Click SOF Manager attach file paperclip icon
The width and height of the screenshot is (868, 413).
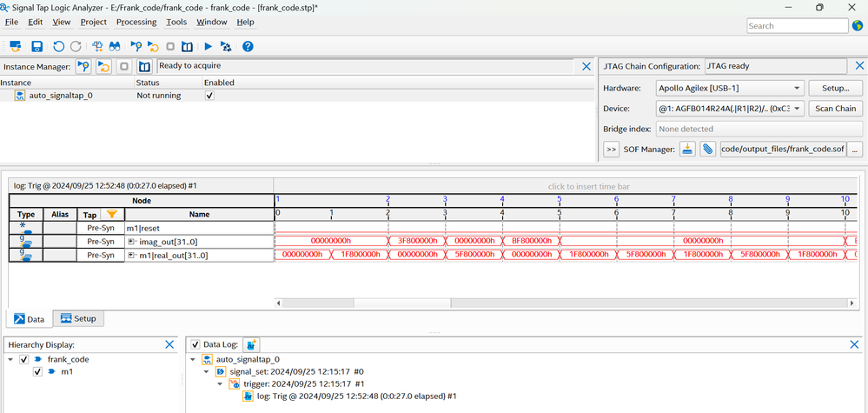[708, 150]
